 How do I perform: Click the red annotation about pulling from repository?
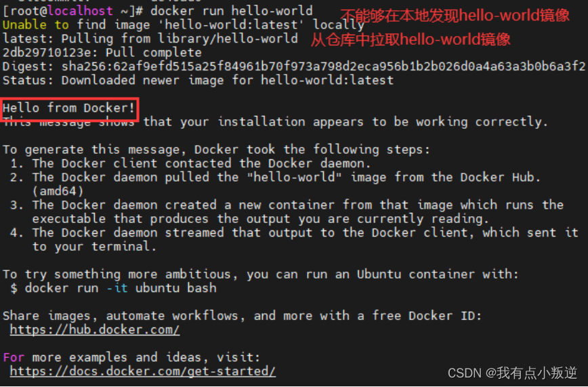[x=411, y=39]
